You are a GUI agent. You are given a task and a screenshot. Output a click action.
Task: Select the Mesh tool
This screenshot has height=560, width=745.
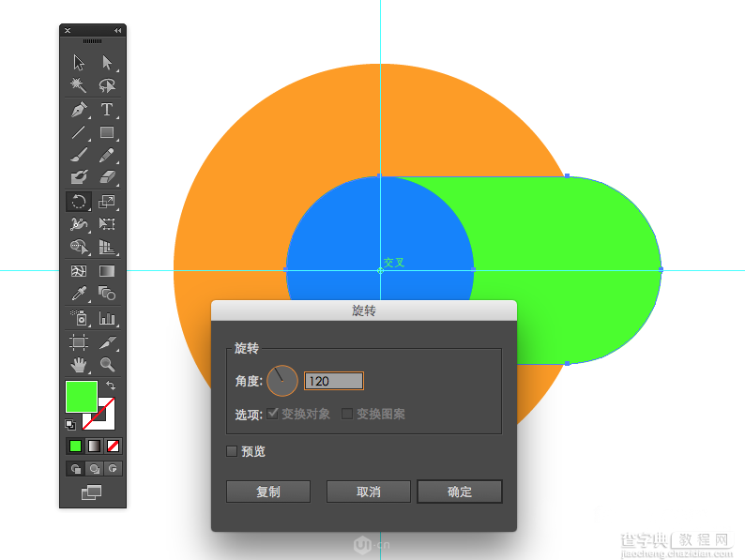click(79, 271)
